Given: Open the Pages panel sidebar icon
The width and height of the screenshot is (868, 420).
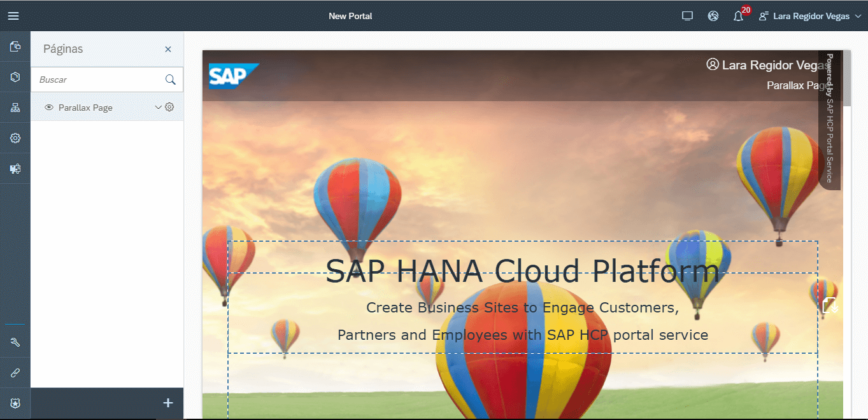Looking at the screenshot, I should [x=15, y=46].
